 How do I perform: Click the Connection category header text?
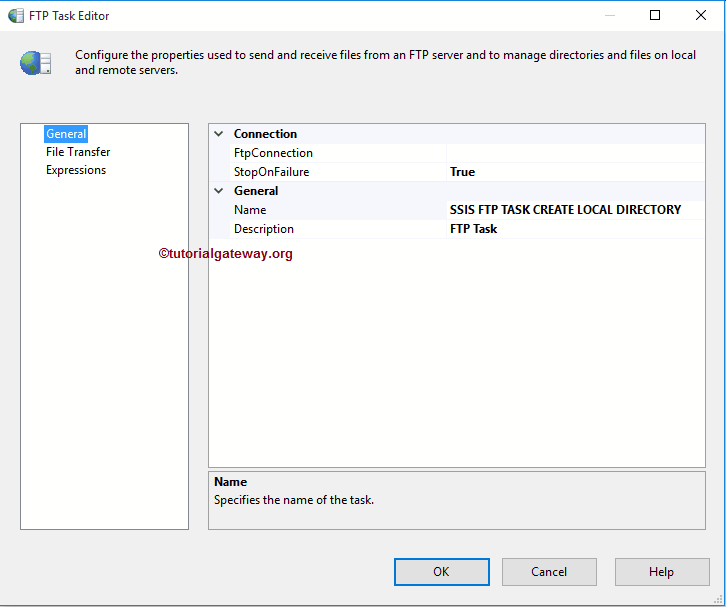pos(265,134)
